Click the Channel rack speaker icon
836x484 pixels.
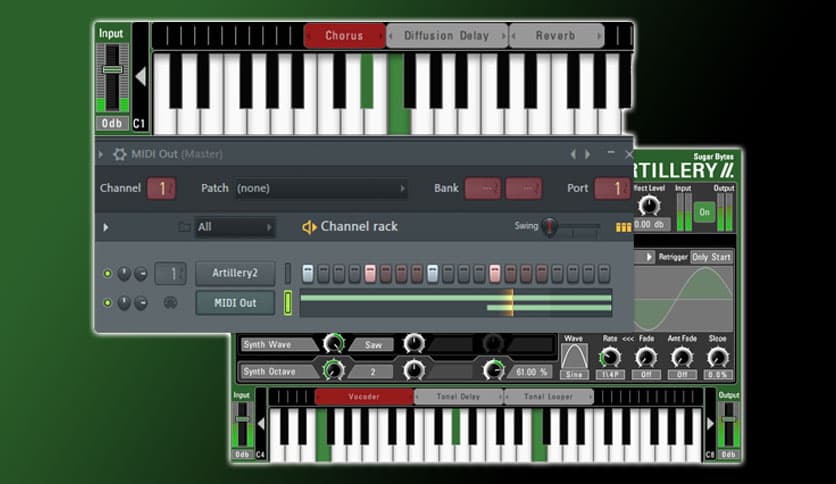tap(309, 227)
